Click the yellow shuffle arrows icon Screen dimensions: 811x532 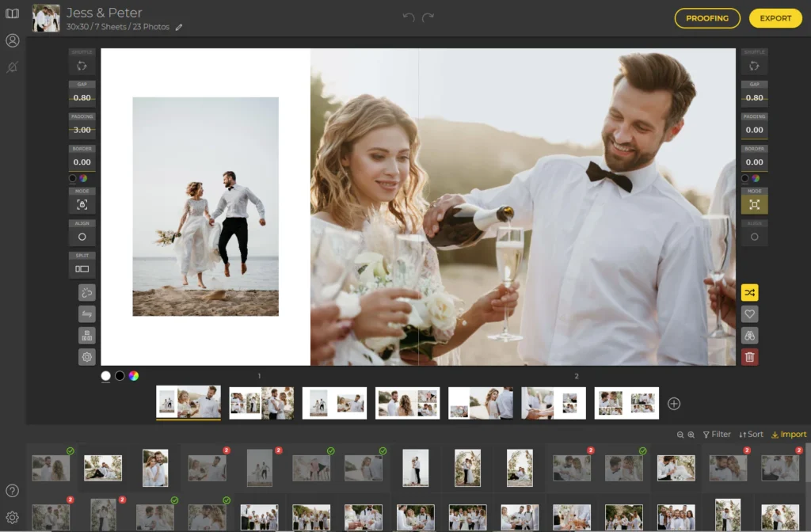coord(749,293)
